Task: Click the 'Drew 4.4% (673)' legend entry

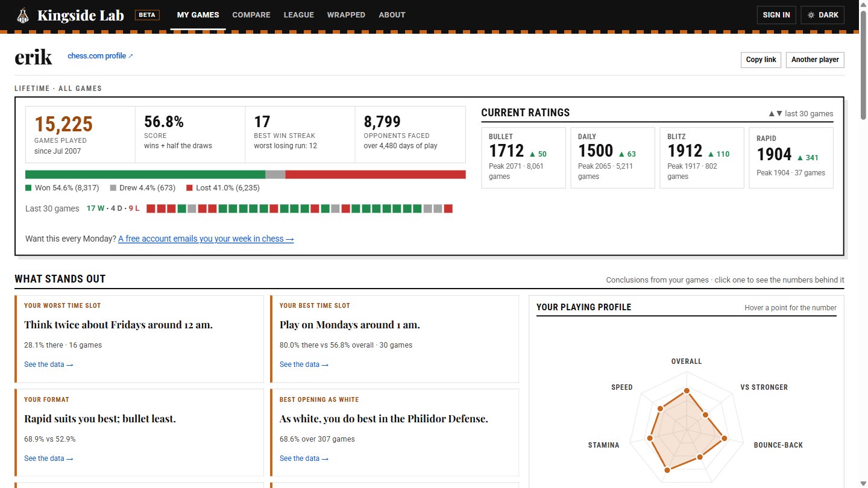Action: click(143, 188)
